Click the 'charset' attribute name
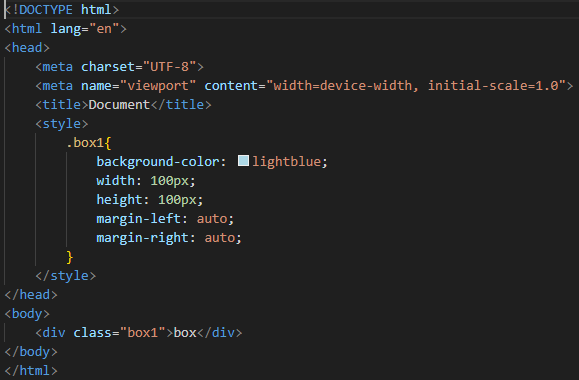Viewport: 579px width, 380px height. coord(108,66)
